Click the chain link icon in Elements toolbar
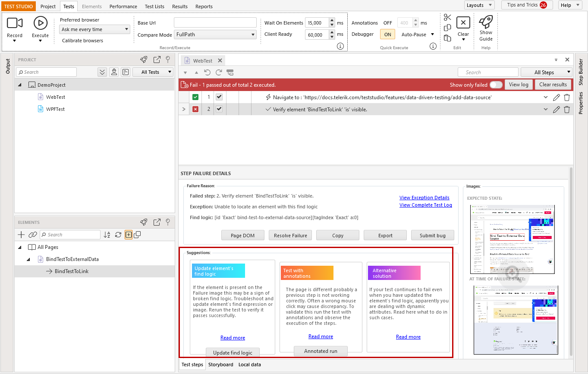 pos(33,235)
